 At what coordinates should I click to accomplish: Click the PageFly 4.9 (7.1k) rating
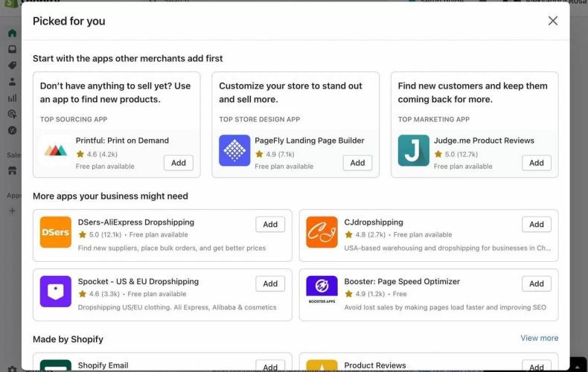point(276,154)
